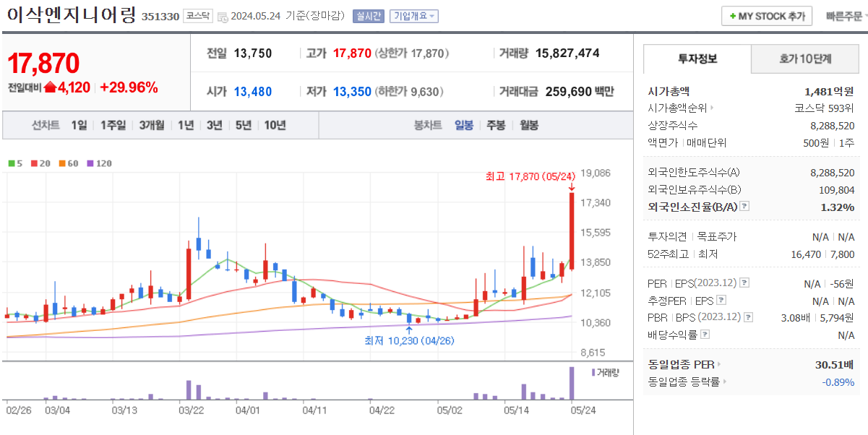Select 5년 line chart period

pyautogui.click(x=244, y=125)
